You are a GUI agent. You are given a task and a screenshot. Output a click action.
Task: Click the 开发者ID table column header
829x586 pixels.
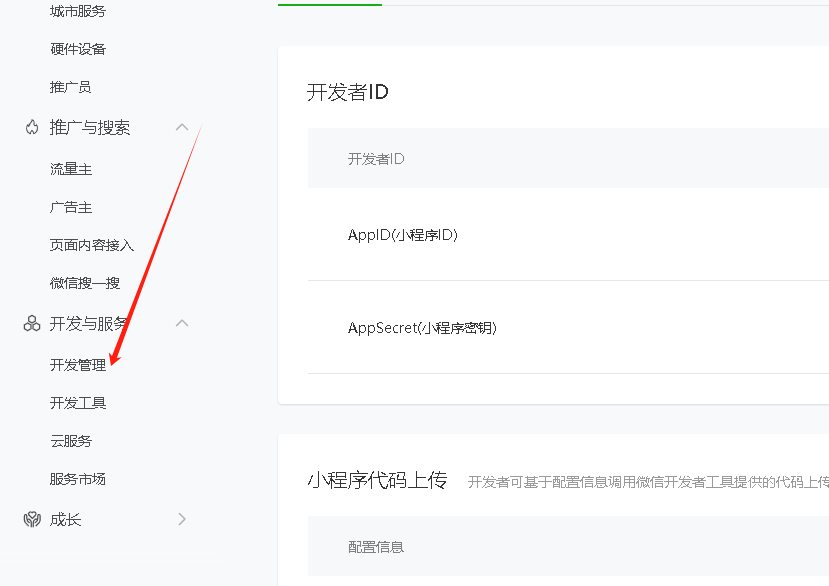click(x=376, y=159)
